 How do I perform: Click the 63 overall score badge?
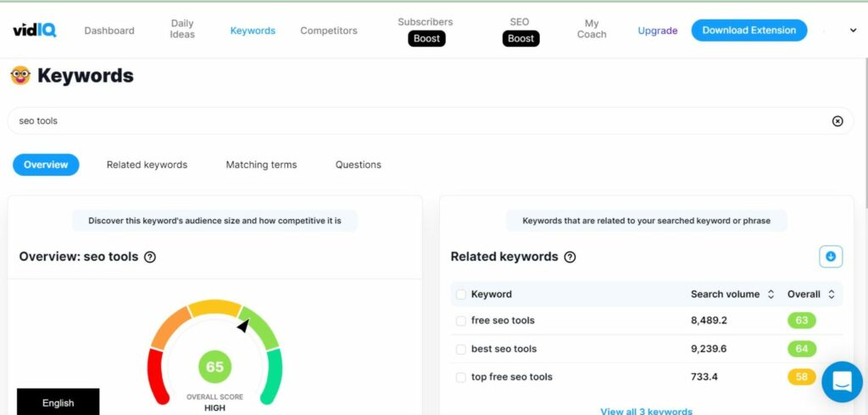coord(802,320)
